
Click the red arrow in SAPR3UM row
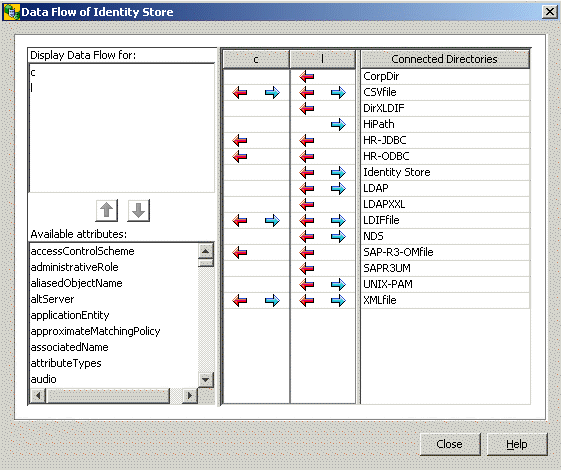[307, 268]
